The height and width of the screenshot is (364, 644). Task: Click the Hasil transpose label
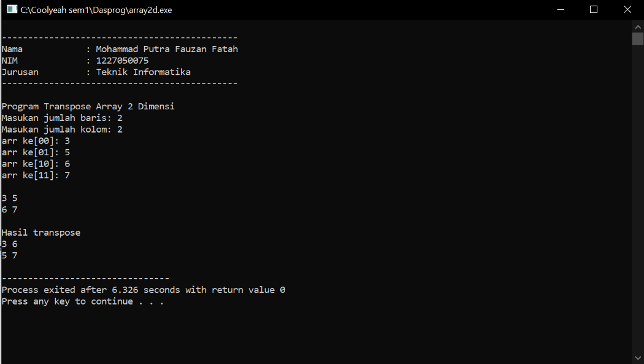point(40,232)
